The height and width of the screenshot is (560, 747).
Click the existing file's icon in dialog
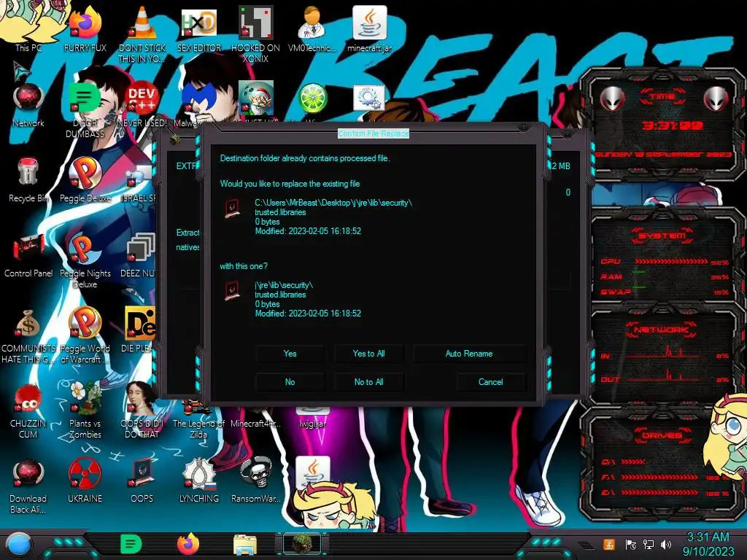(x=232, y=209)
